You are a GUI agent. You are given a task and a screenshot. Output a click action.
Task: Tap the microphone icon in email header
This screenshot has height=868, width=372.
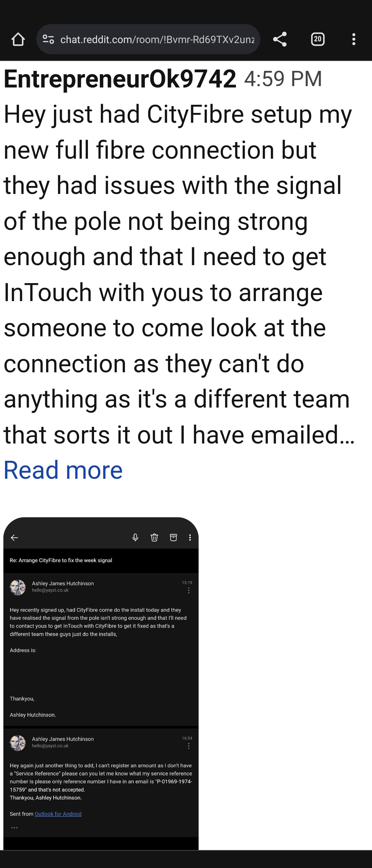[x=135, y=537]
